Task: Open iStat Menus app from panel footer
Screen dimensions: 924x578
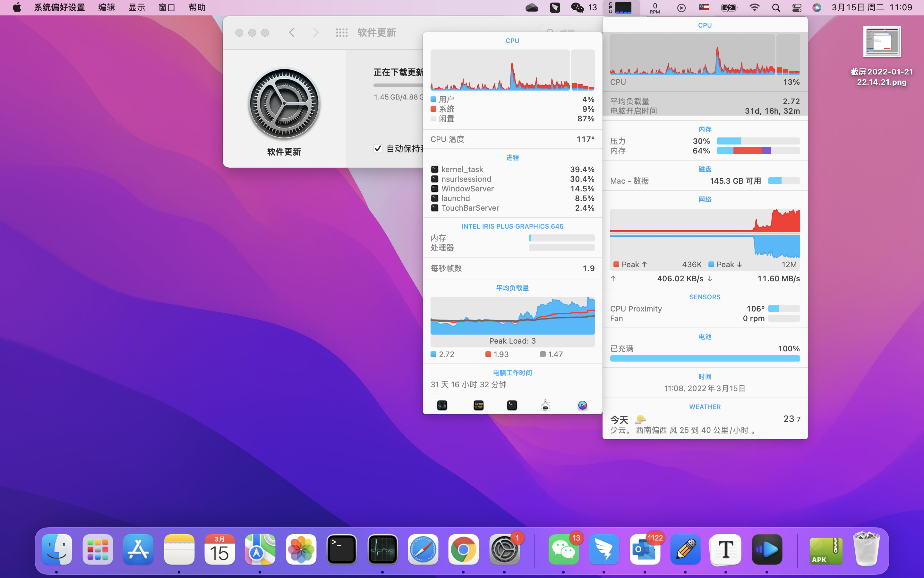Action: pyautogui.click(x=582, y=405)
